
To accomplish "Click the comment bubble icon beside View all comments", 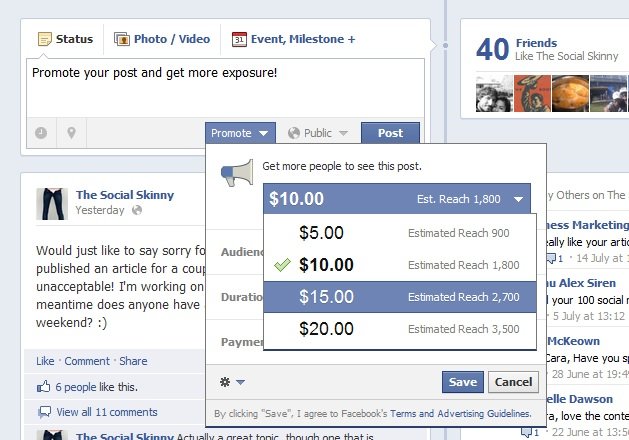I will (43, 412).
